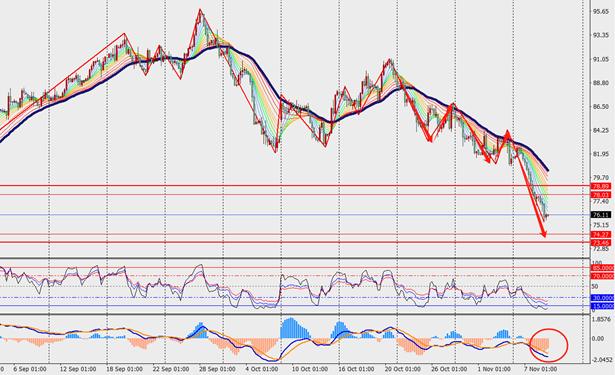Click the arrowhead of the final red down arrow
Image resolution: width=615 pixels, height=375 pixels.
pyautogui.click(x=543, y=234)
